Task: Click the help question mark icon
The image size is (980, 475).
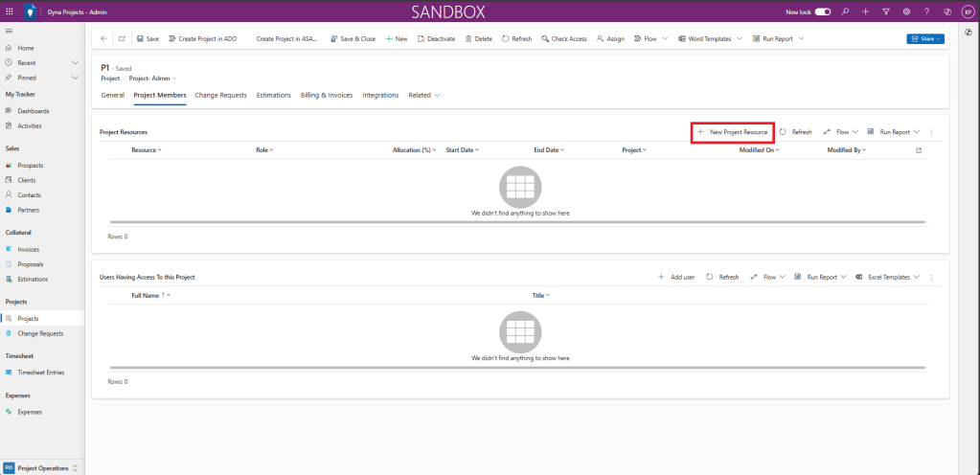Action: coord(926,11)
